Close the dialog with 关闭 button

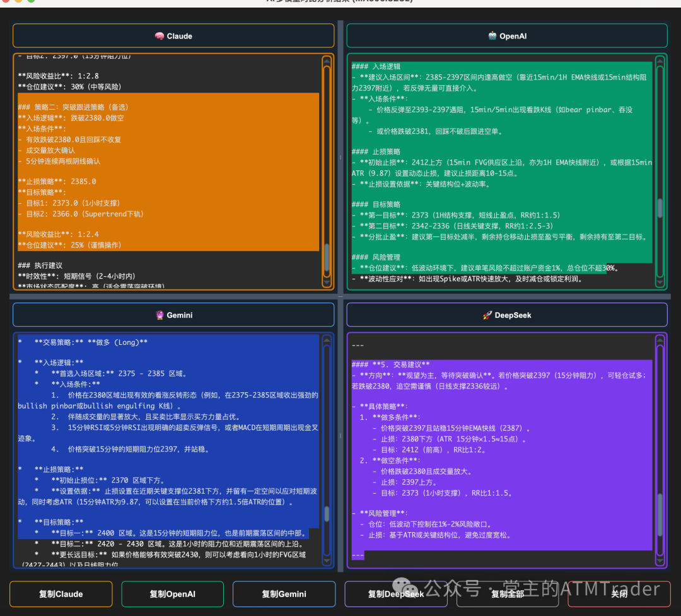[619, 594]
